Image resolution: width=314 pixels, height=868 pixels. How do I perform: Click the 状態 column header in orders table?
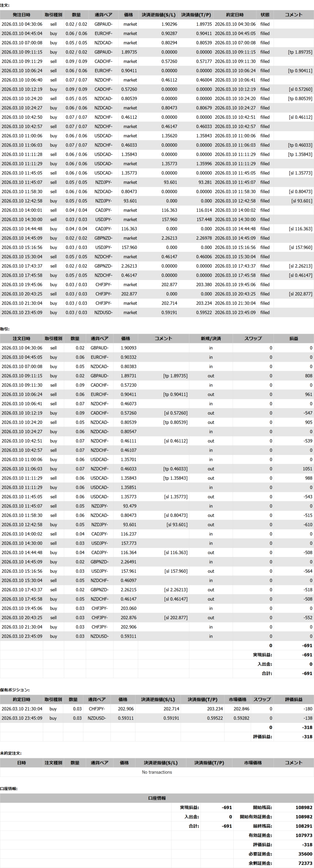coord(265,15)
